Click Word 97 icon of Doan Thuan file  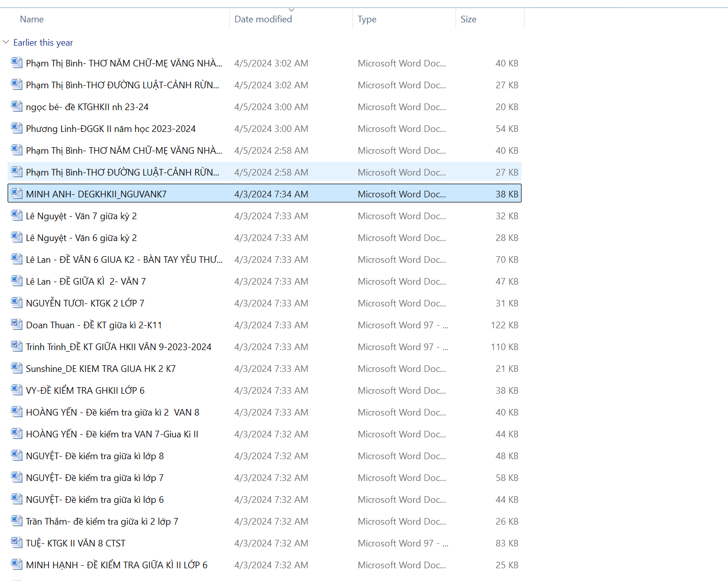(17, 325)
